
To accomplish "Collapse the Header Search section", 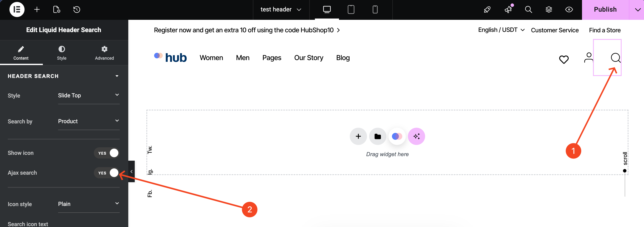I will pos(117,76).
